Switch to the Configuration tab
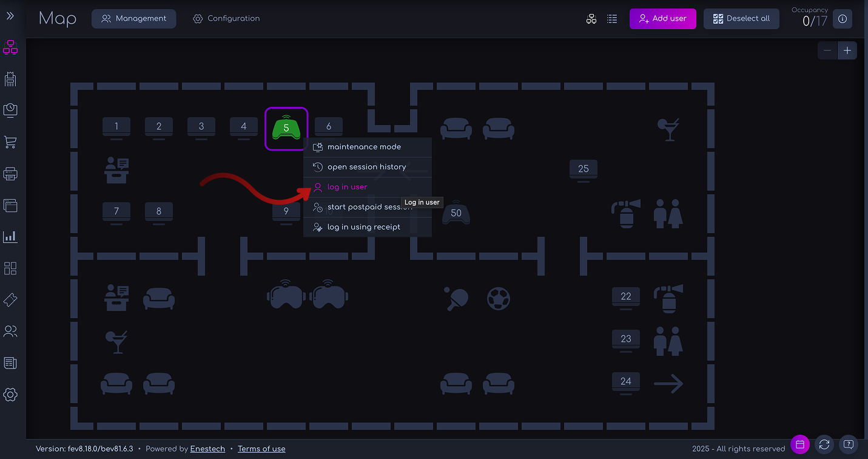 [x=226, y=19]
